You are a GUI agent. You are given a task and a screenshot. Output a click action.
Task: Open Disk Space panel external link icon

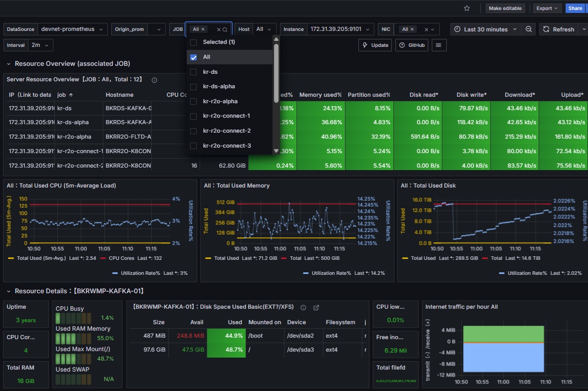click(x=316, y=308)
